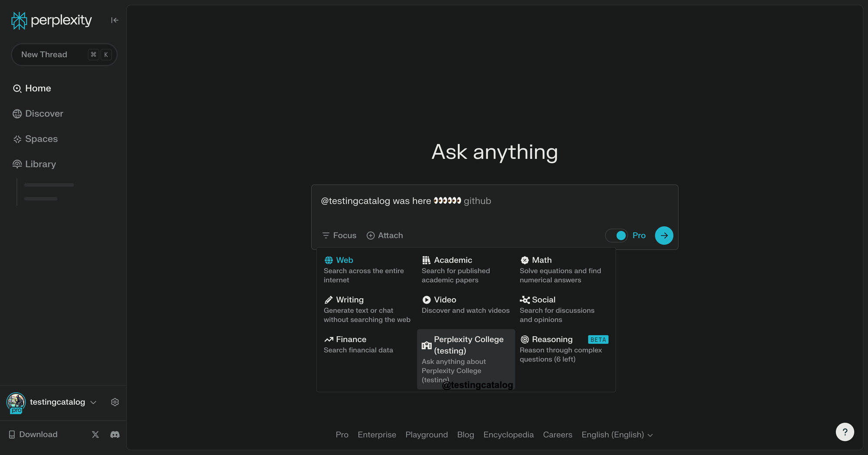Click the Math icon
The width and height of the screenshot is (868, 455).
(525, 260)
